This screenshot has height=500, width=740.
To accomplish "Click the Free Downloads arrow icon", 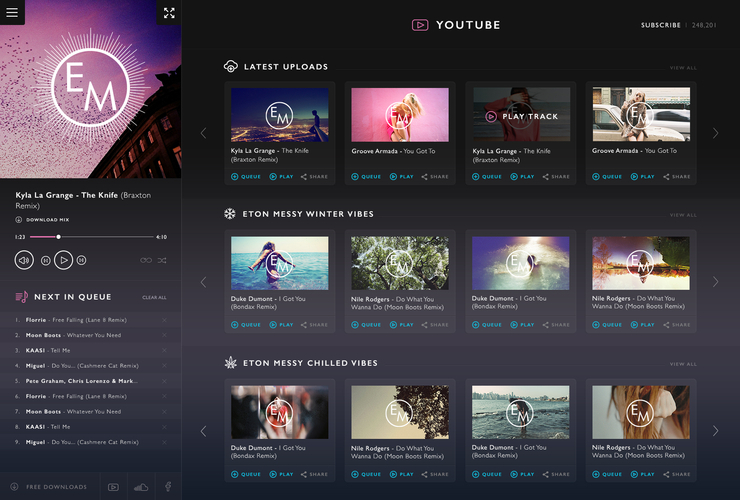I will click(x=14, y=486).
